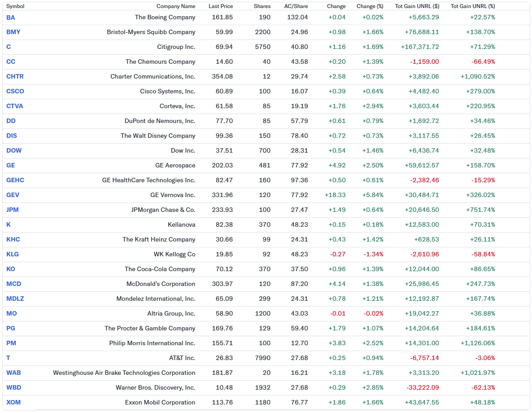Sort by AC/Share column header
Viewport: 532px width, 413px height.
296,6
